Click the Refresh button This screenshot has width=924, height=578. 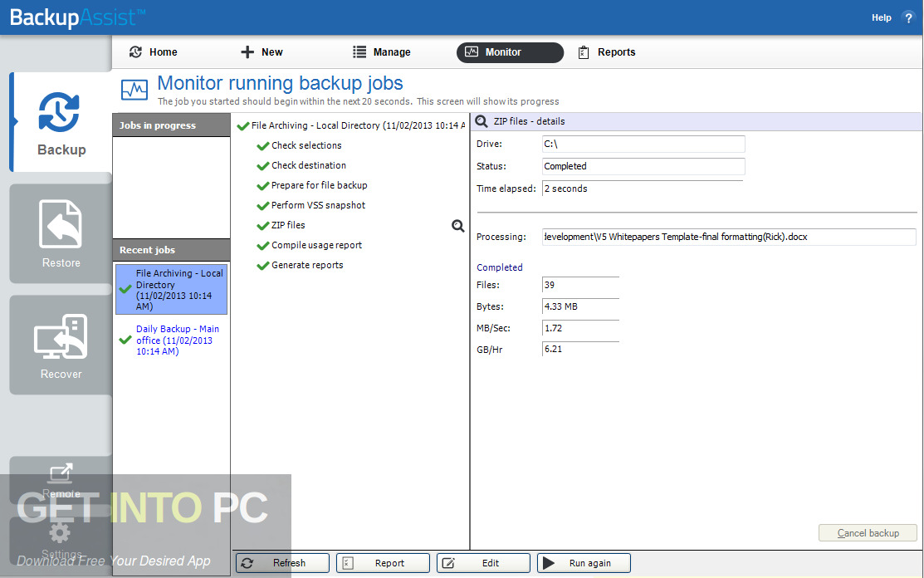[282, 563]
